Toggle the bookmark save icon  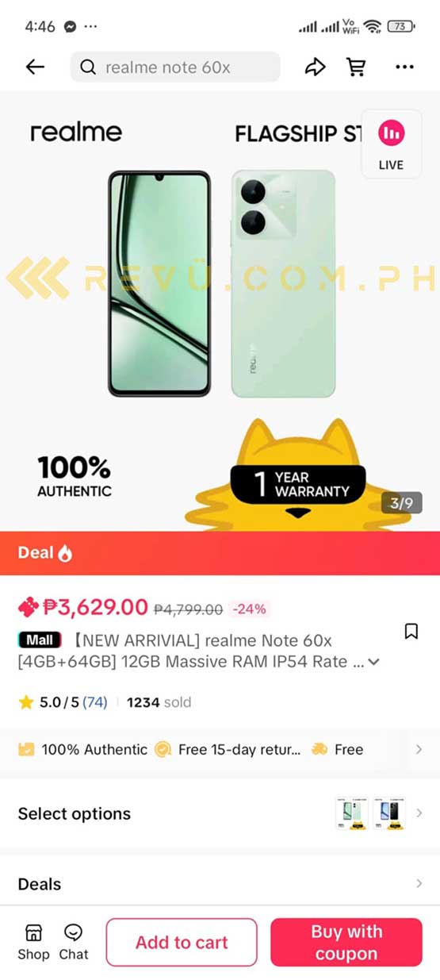pyautogui.click(x=411, y=631)
